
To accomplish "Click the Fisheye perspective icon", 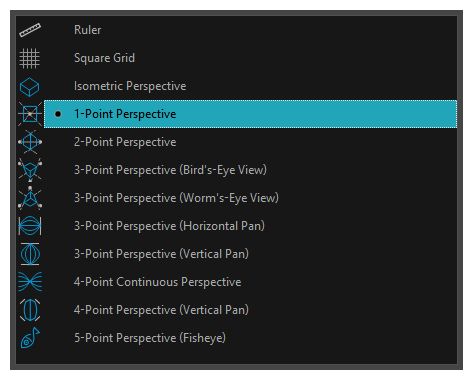I will [30, 338].
